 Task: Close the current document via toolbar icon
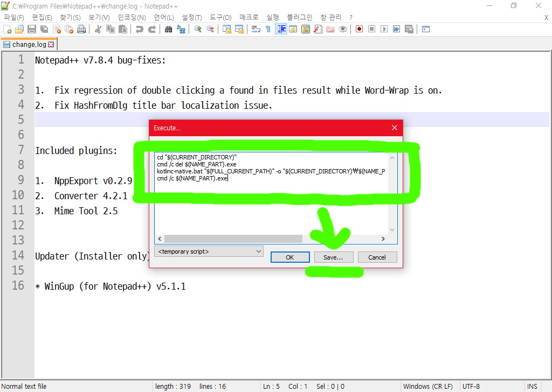57,29
